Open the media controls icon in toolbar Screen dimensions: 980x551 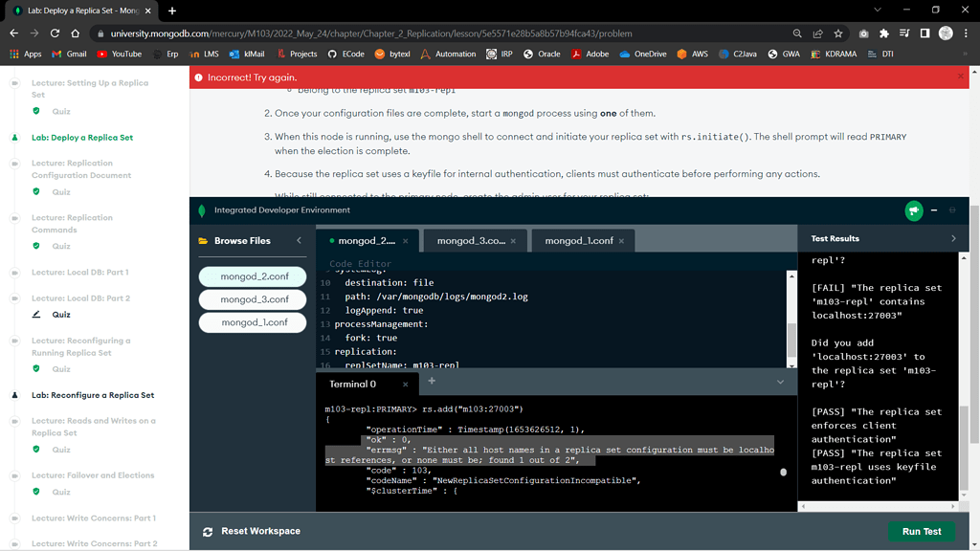coord(904,33)
